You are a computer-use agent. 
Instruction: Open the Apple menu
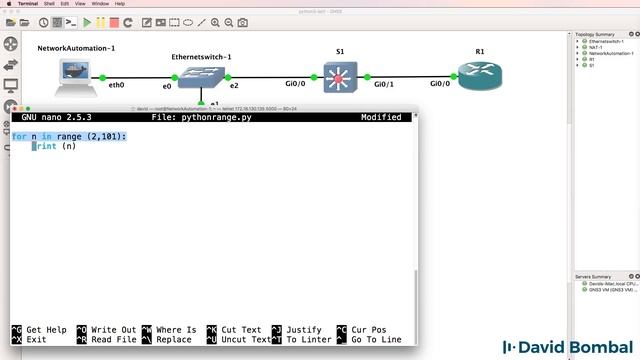pos(9,3)
